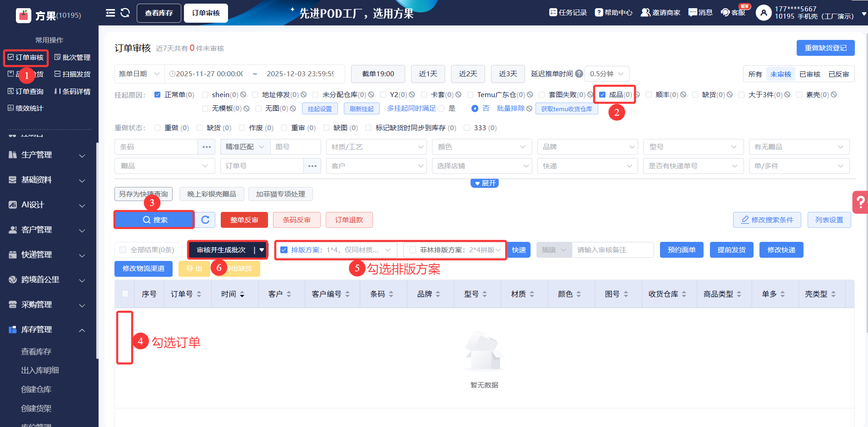
Task: Open 出入库明细 in the sidebar
Action: click(40, 371)
